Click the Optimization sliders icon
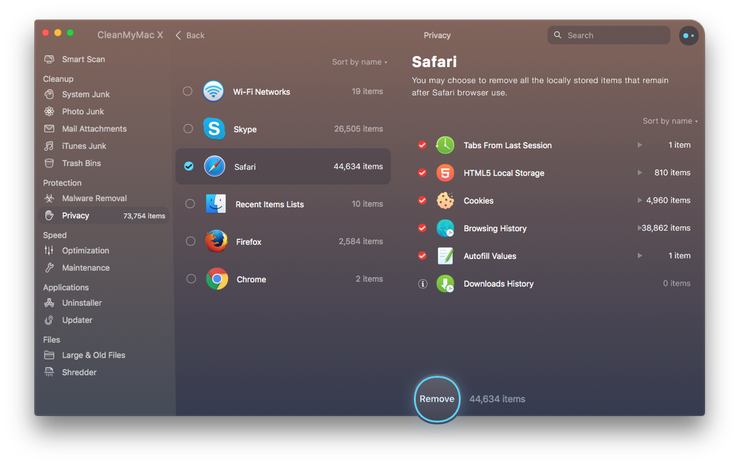 (49, 250)
